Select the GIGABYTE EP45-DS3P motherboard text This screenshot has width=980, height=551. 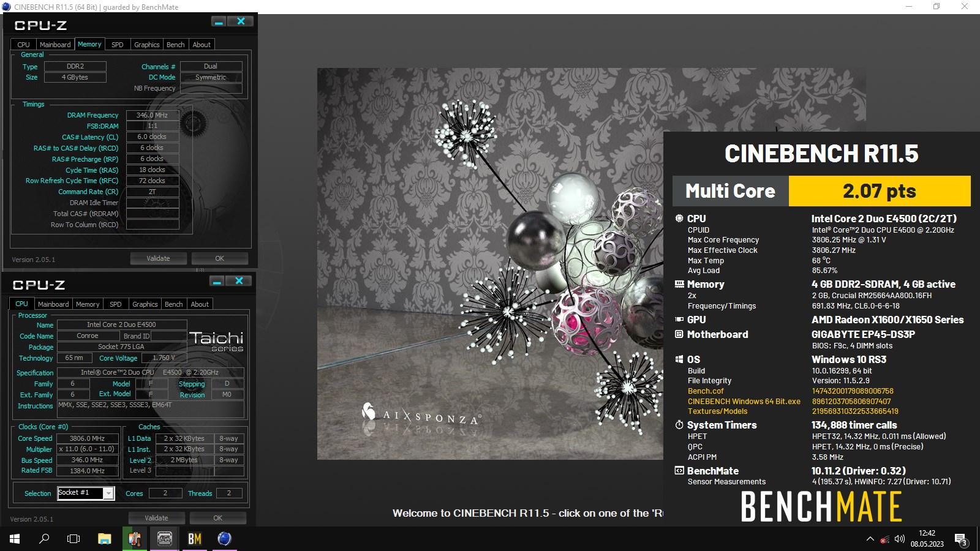point(863,334)
